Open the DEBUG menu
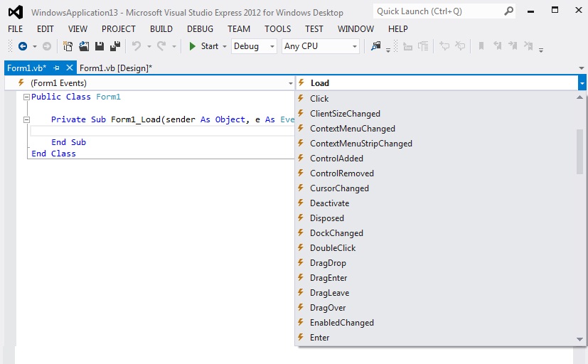 click(x=200, y=29)
